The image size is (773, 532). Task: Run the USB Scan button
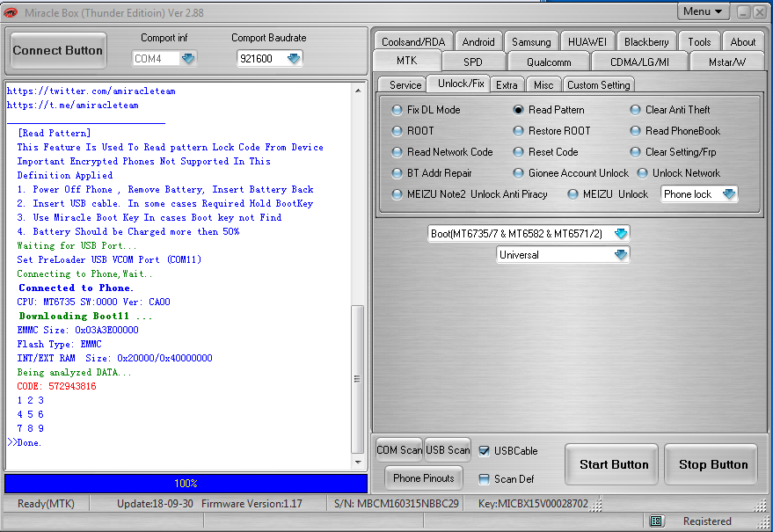click(448, 450)
